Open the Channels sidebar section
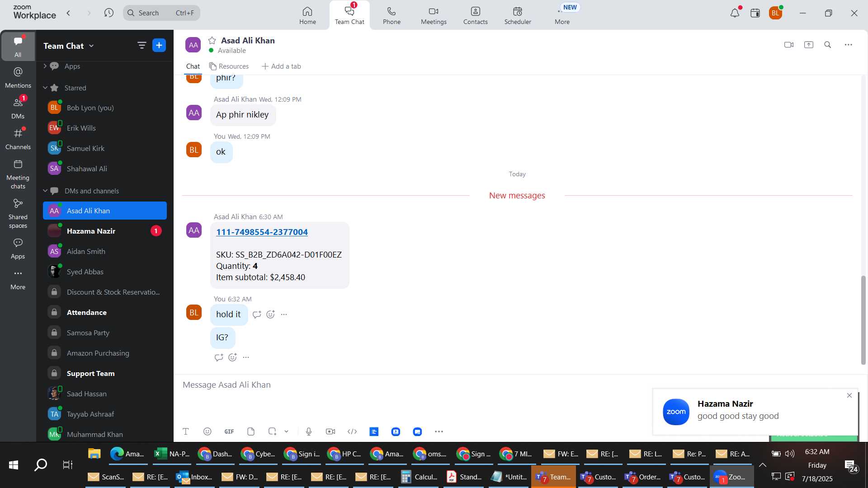The image size is (868, 488). click(x=18, y=139)
